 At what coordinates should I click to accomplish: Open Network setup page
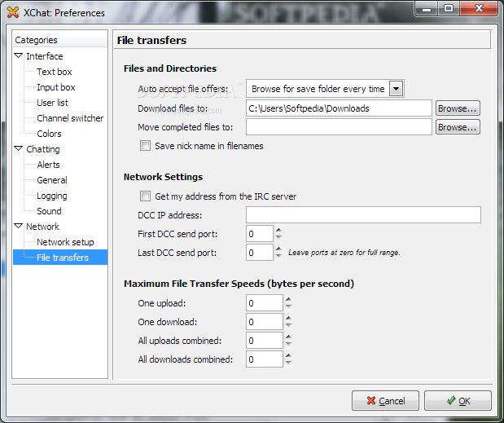pyautogui.click(x=65, y=242)
